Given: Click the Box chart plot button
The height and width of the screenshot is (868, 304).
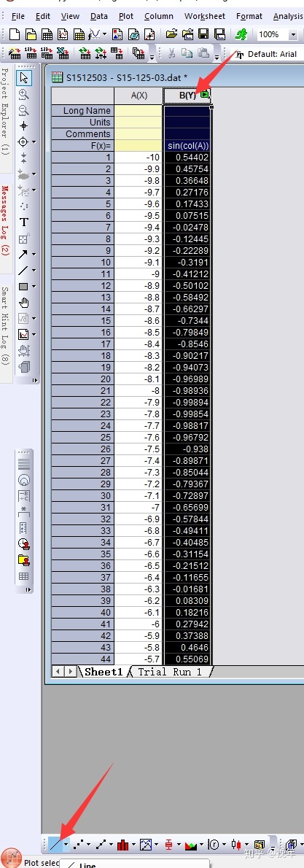Looking at the screenshot, I should (169, 845).
